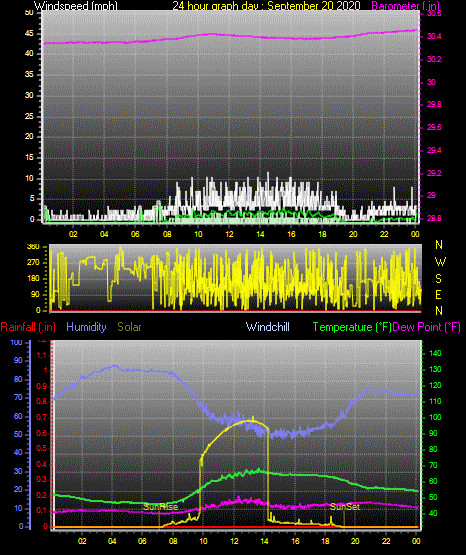The width and height of the screenshot is (466, 555).
Task: Click the "Windspeed (mph)" graph title
Action: pyautogui.click(x=75, y=6)
